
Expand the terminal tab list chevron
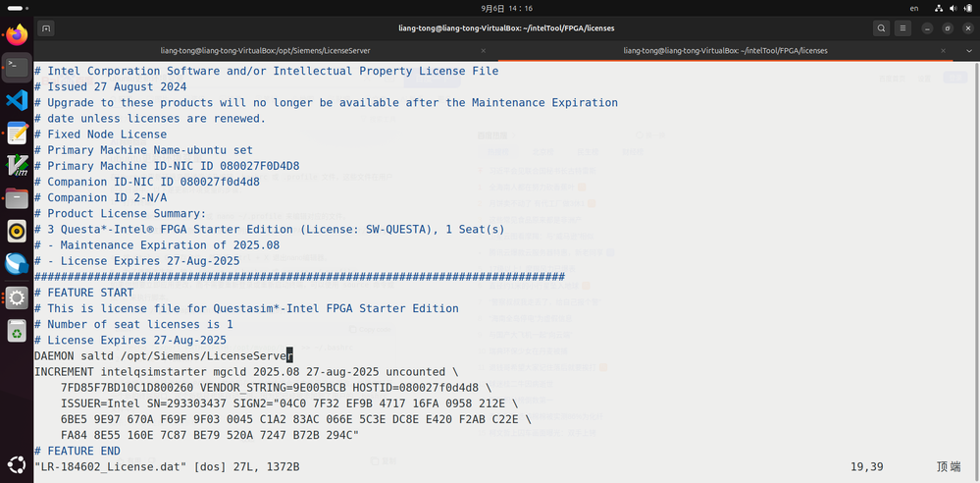pyautogui.click(x=967, y=51)
